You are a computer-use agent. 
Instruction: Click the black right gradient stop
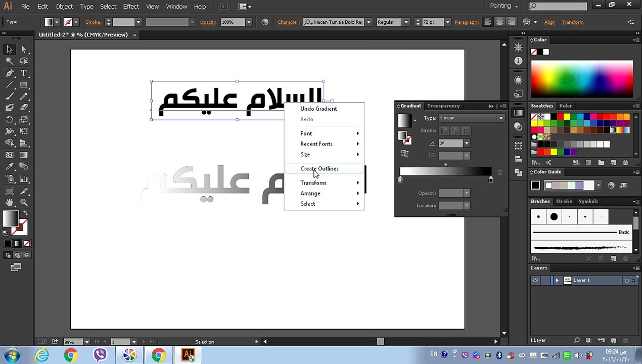(x=490, y=179)
